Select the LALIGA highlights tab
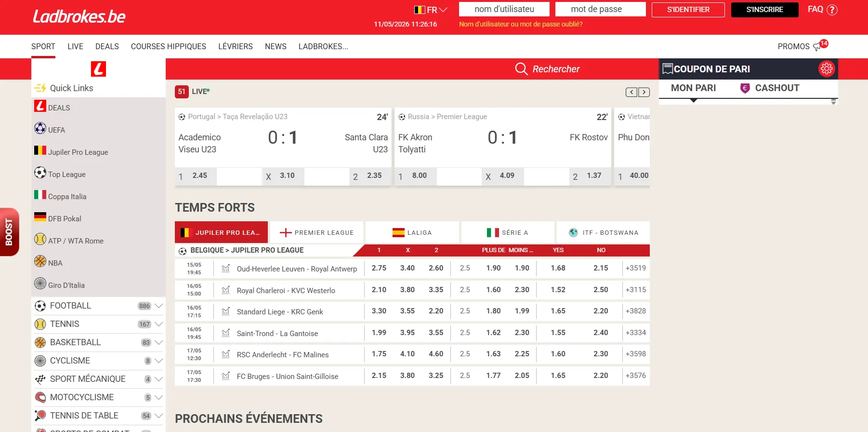 click(x=412, y=232)
